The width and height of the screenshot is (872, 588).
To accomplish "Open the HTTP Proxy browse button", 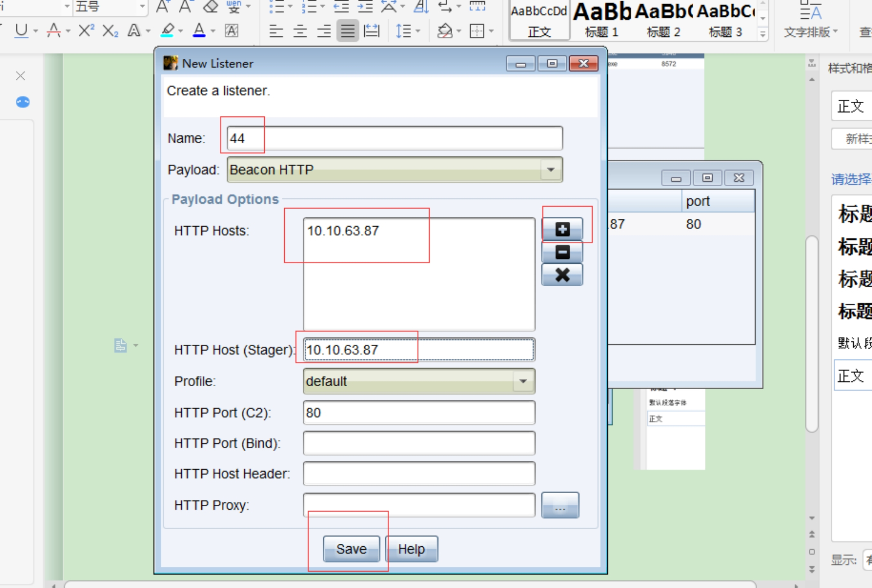I will [560, 506].
